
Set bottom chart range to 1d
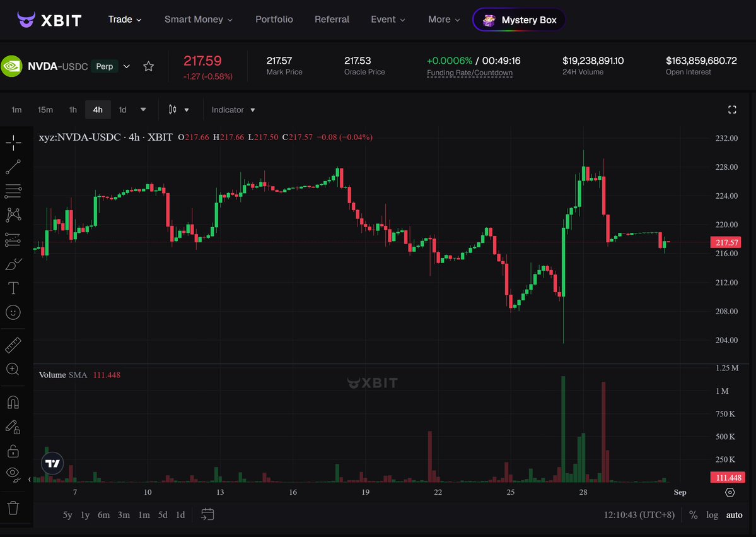tap(180, 515)
